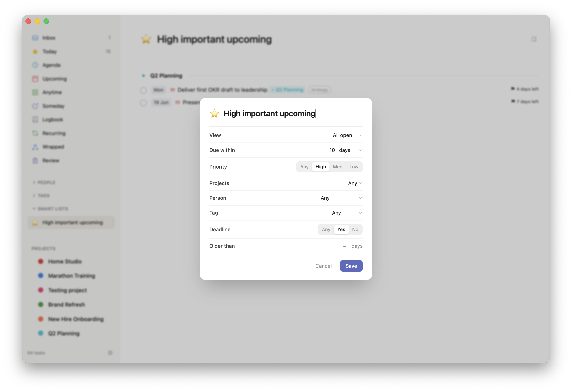Click the star beside the main list title
The height and width of the screenshot is (392, 572).
coord(146,39)
